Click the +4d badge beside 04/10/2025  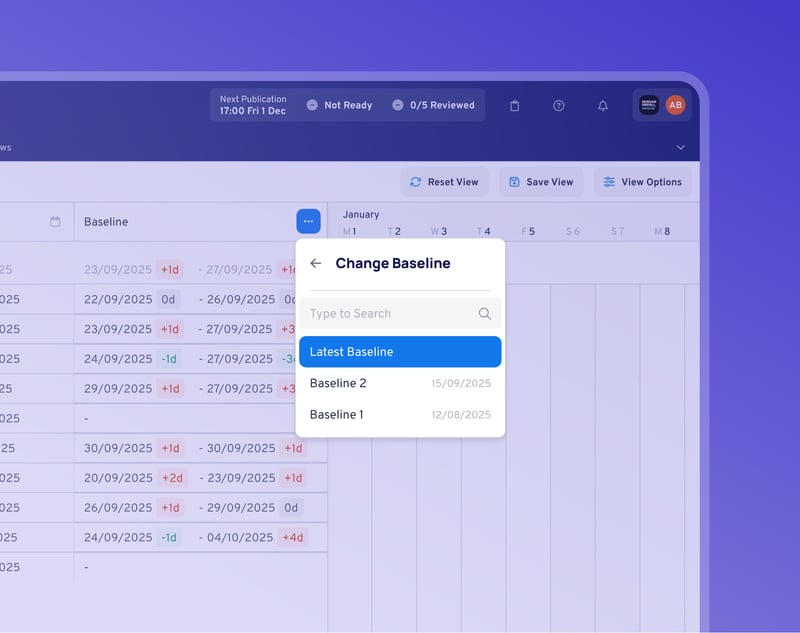293,538
